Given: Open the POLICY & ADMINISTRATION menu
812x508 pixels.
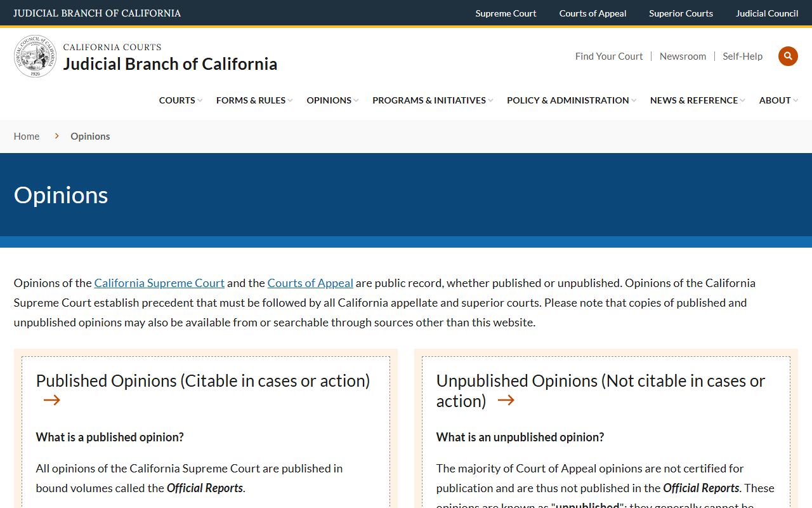Looking at the screenshot, I should [568, 100].
